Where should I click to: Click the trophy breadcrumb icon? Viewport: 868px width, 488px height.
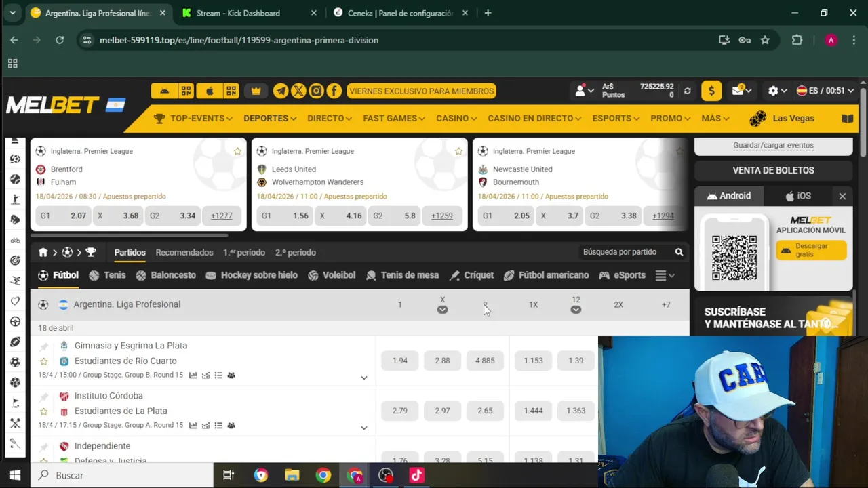point(91,252)
